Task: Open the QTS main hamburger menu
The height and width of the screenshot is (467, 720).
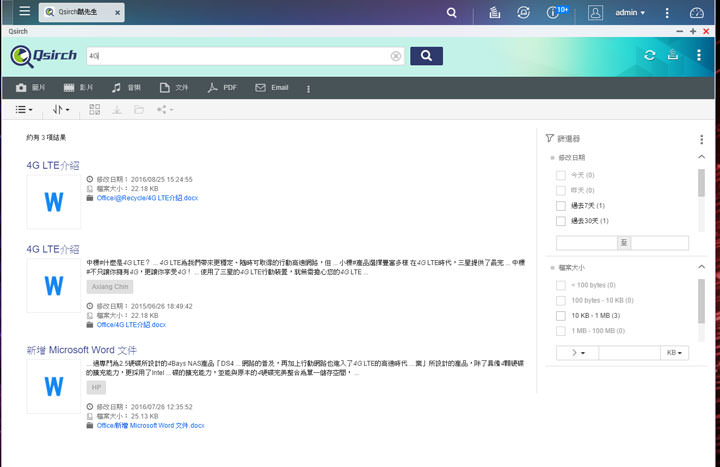Action: [x=19, y=13]
